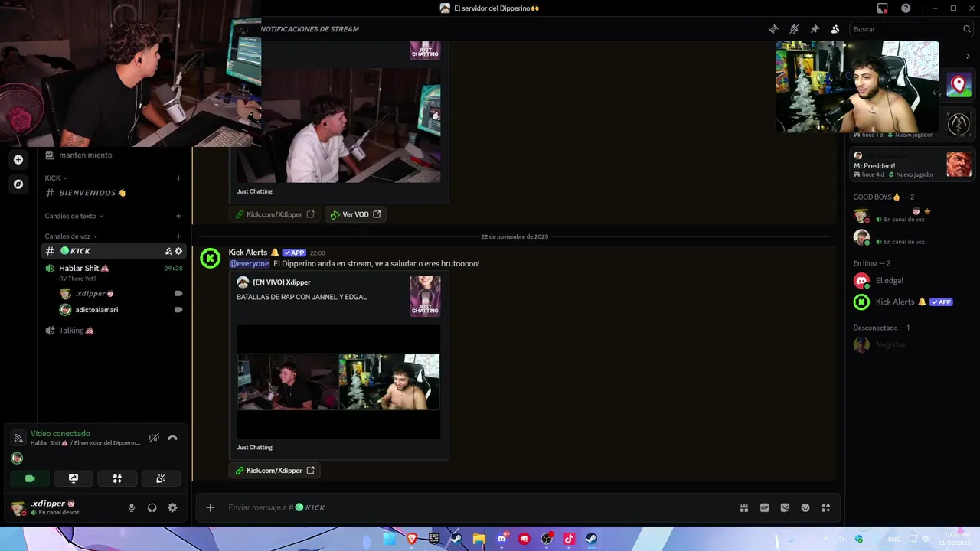This screenshot has height=551, width=980.
Task: Open the Threads icon in channel header
Action: (773, 29)
